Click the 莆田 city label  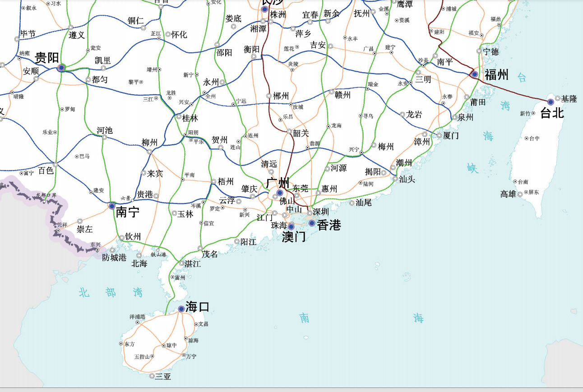click(x=478, y=102)
